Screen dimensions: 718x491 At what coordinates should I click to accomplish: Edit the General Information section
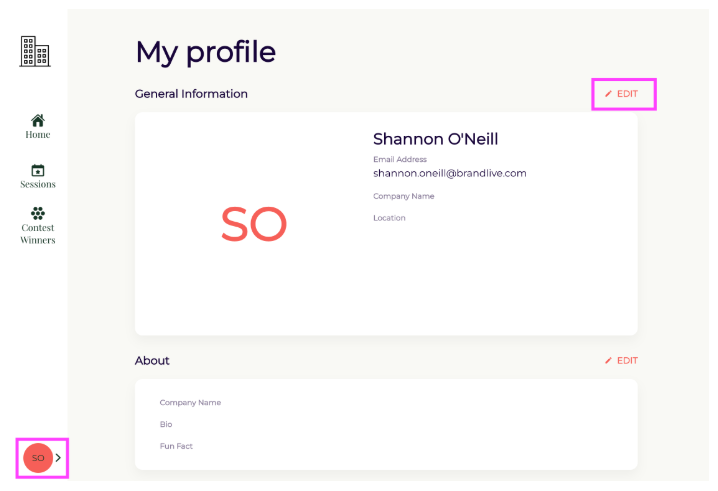(621, 94)
